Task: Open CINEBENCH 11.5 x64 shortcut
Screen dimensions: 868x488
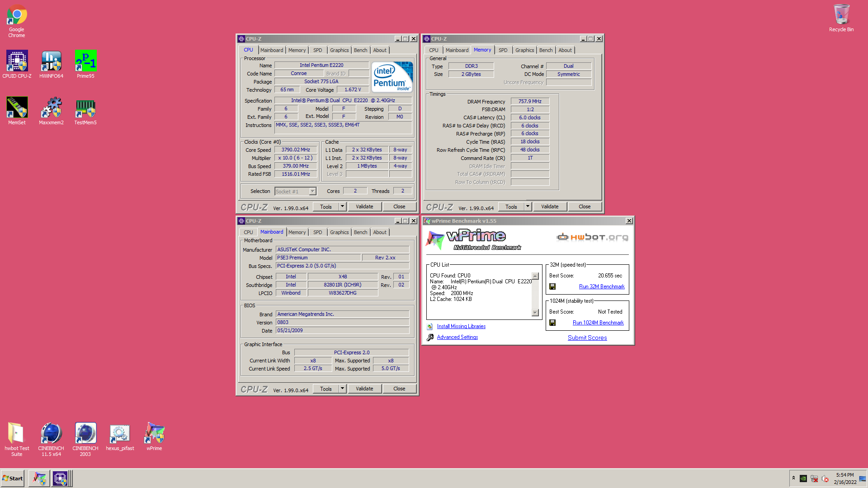Action: tap(51, 439)
